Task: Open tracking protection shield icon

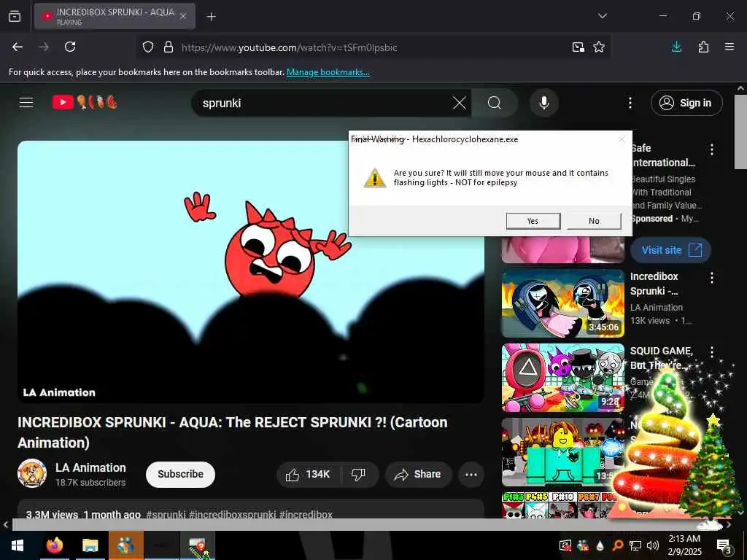Action: point(148,47)
